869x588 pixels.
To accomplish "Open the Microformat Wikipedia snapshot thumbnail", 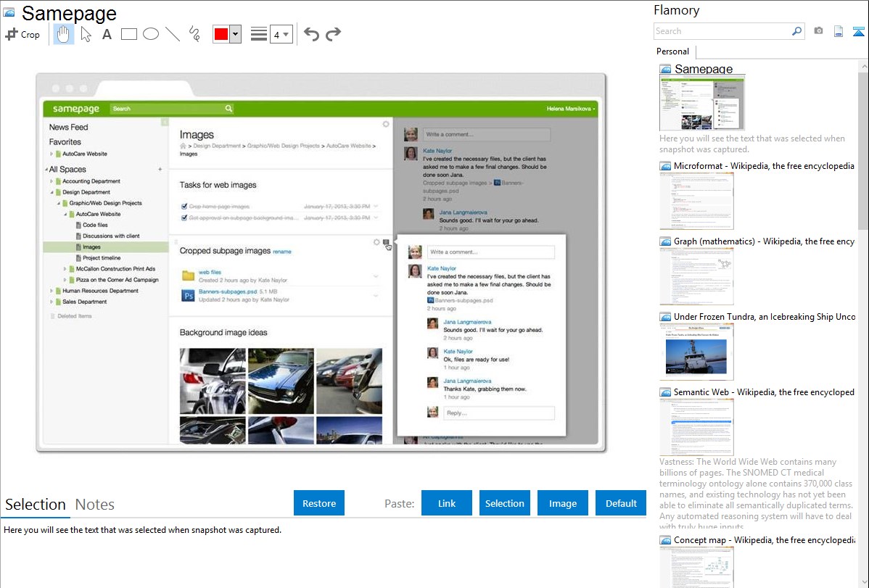I will coord(696,201).
